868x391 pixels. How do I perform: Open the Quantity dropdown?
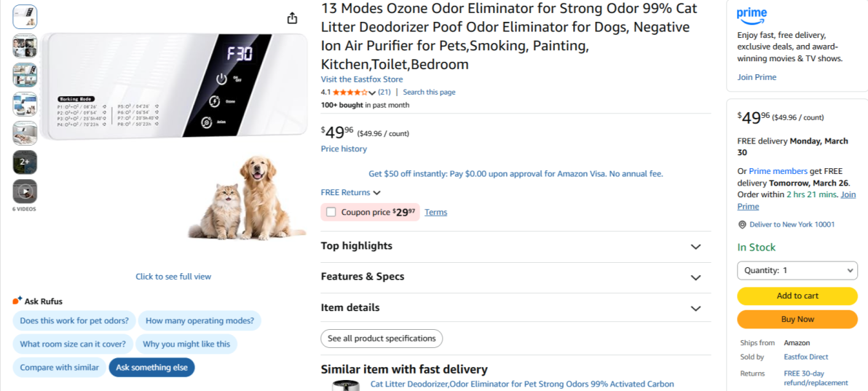(797, 270)
